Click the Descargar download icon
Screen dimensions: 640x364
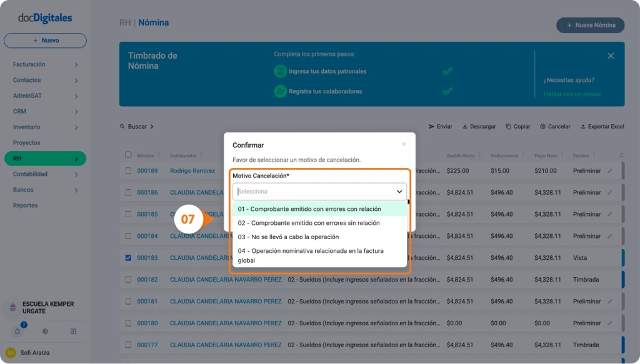point(465,126)
